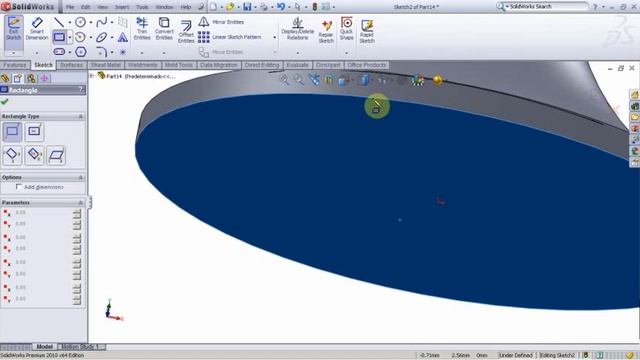Select the Ellipse sketch tool
The height and width of the screenshot is (360, 640).
point(102,37)
